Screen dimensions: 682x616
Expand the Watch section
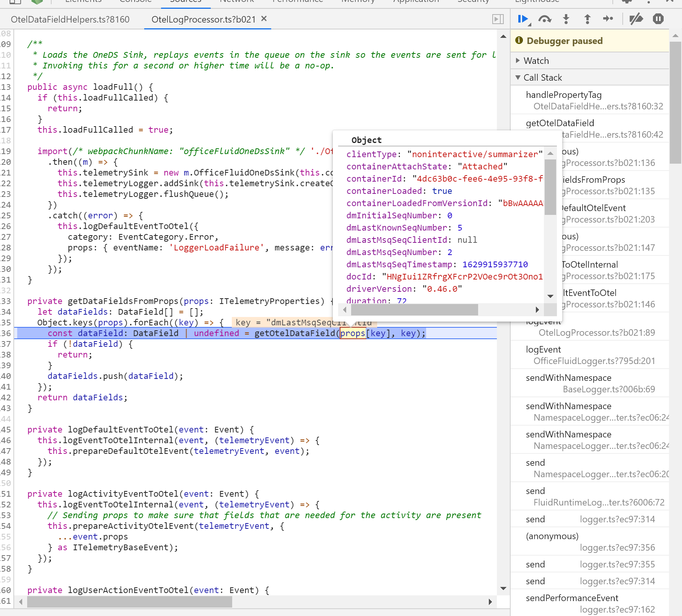[518, 60]
